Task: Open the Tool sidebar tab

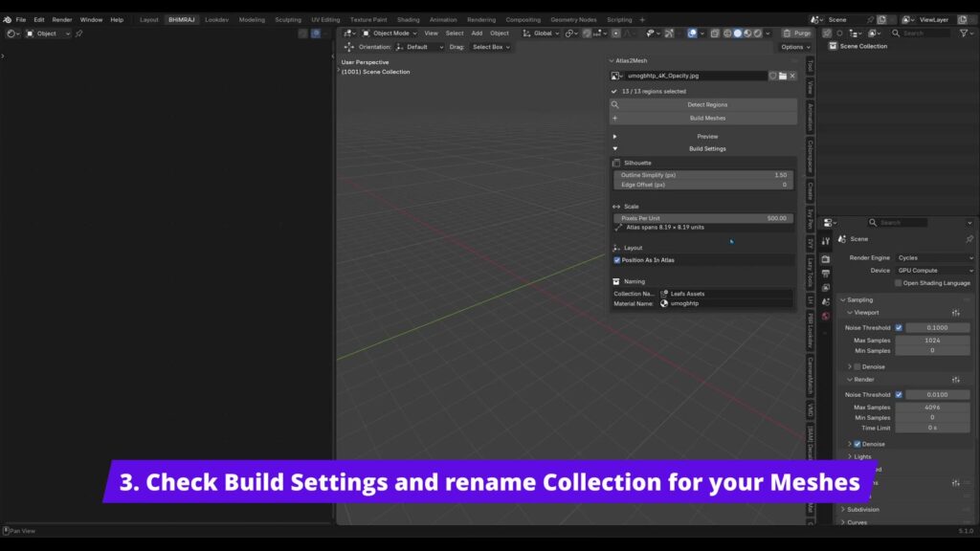Action: (x=810, y=65)
